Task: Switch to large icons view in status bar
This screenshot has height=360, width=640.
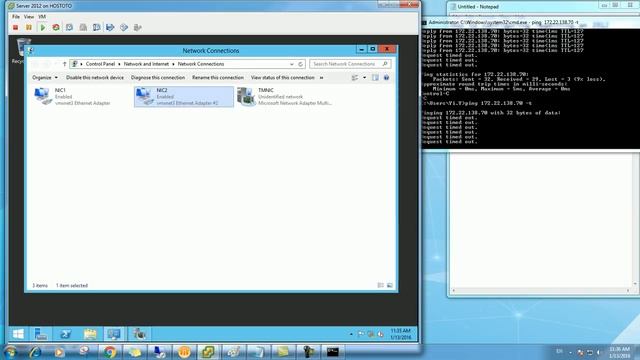Action: pyautogui.click(x=390, y=285)
